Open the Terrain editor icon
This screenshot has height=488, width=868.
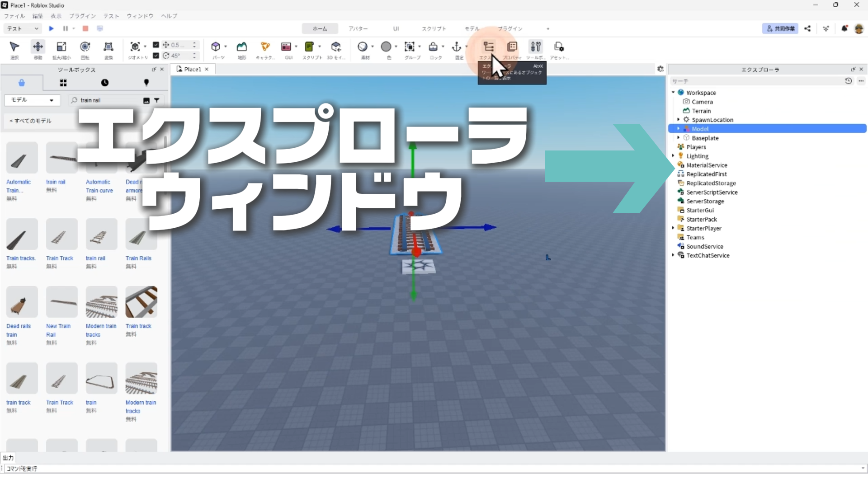tap(242, 47)
